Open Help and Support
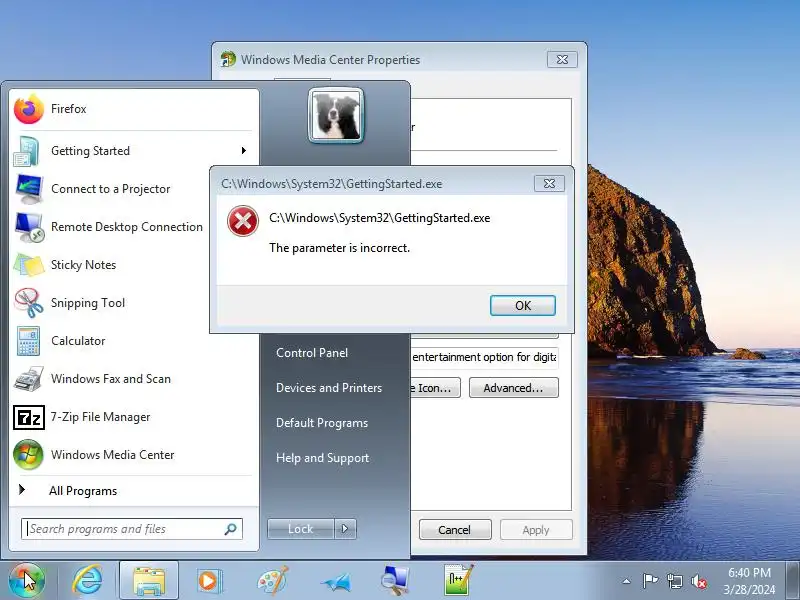800x600 pixels. pyautogui.click(x=322, y=458)
